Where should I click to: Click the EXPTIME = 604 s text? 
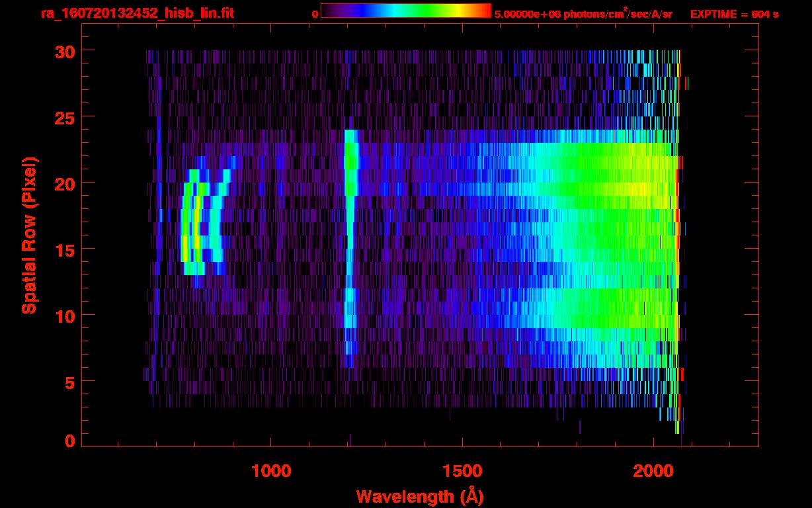pyautogui.click(x=734, y=15)
